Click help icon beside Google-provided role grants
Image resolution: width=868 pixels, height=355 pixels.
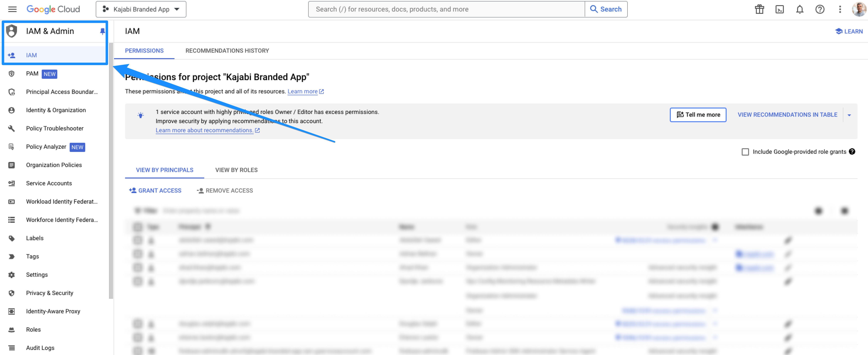pos(852,151)
